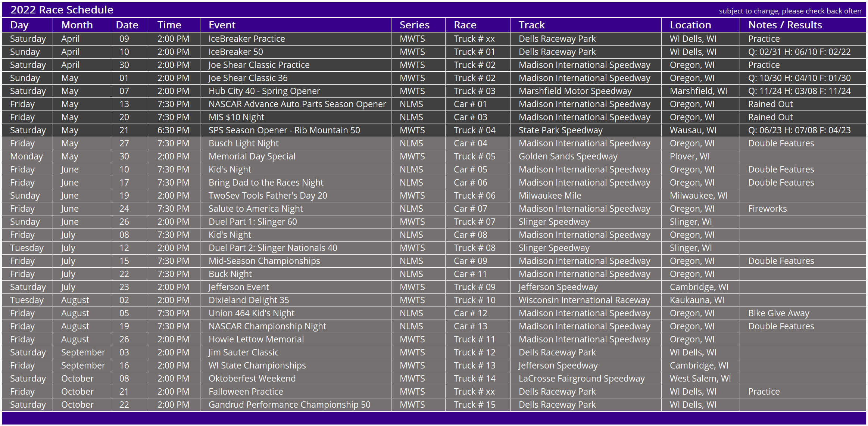The height and width of the screenshot is (426, 868).
Task: Click 'Milwaukee Mile' track cell
Action: [x=550, y=196]
